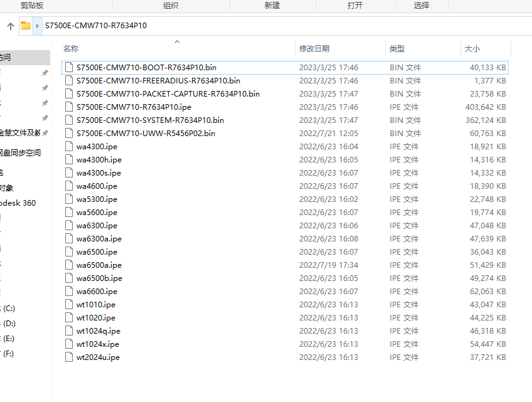Click file icon of wa6500b.ipe
This screenshot has height=402, width=532.
click(x=69, y=278)
